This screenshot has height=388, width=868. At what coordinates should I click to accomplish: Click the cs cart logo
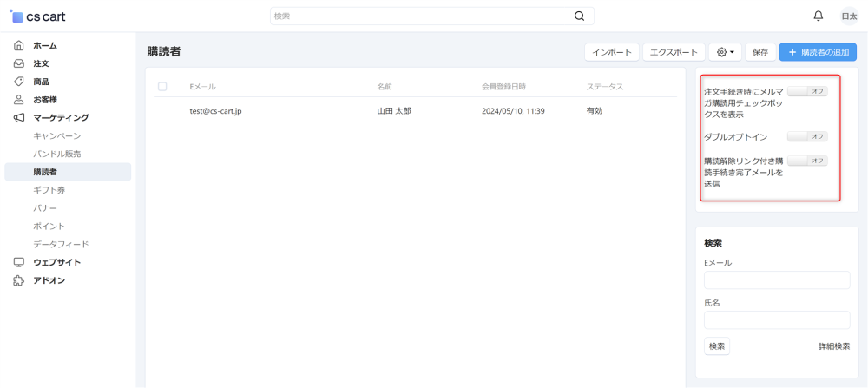[x=37, y=16]
